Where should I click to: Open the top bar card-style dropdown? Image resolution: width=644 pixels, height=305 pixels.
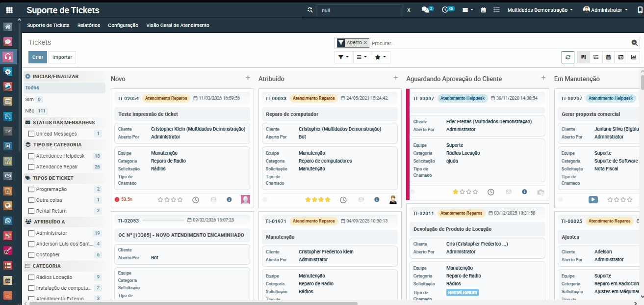pos(468,10)
